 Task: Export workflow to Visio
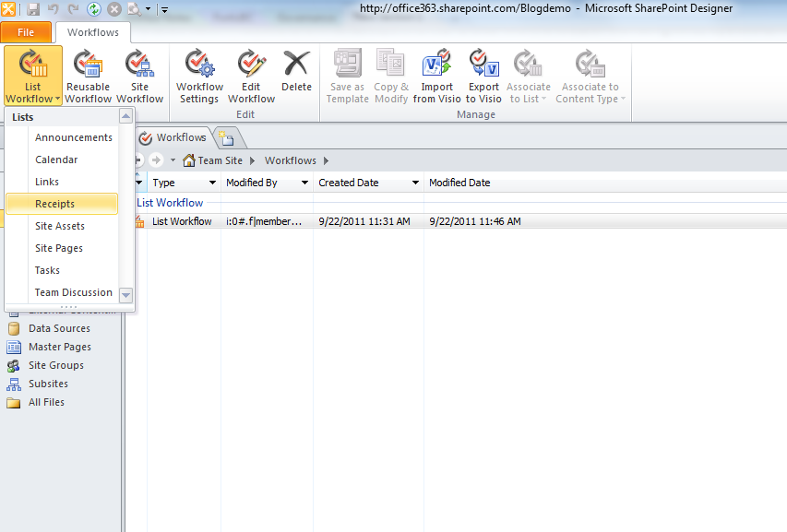click(x=483, y=76)
